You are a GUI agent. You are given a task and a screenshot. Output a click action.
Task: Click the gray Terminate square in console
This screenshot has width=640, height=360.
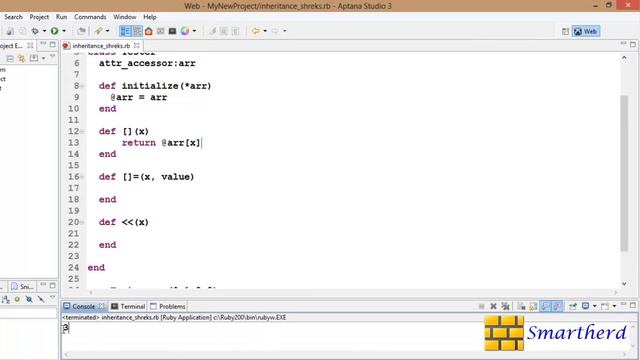click(482, 306)
